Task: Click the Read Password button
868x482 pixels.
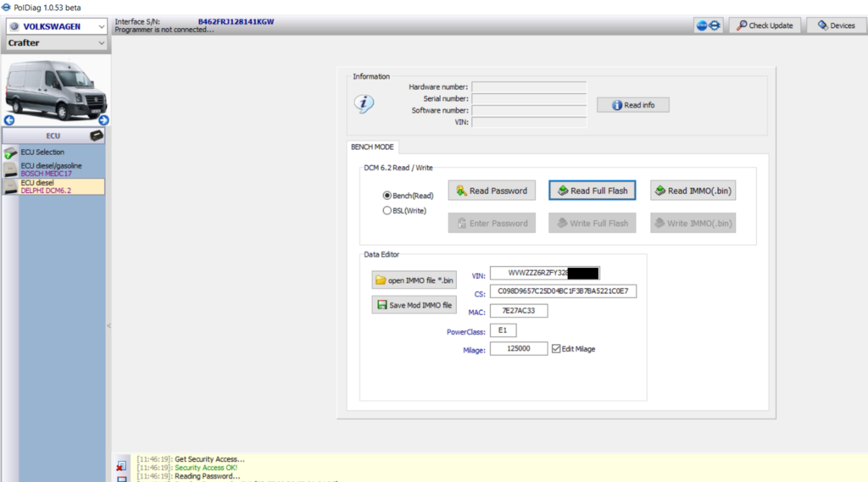Action: pyautogui.click(x=492, y=191)
